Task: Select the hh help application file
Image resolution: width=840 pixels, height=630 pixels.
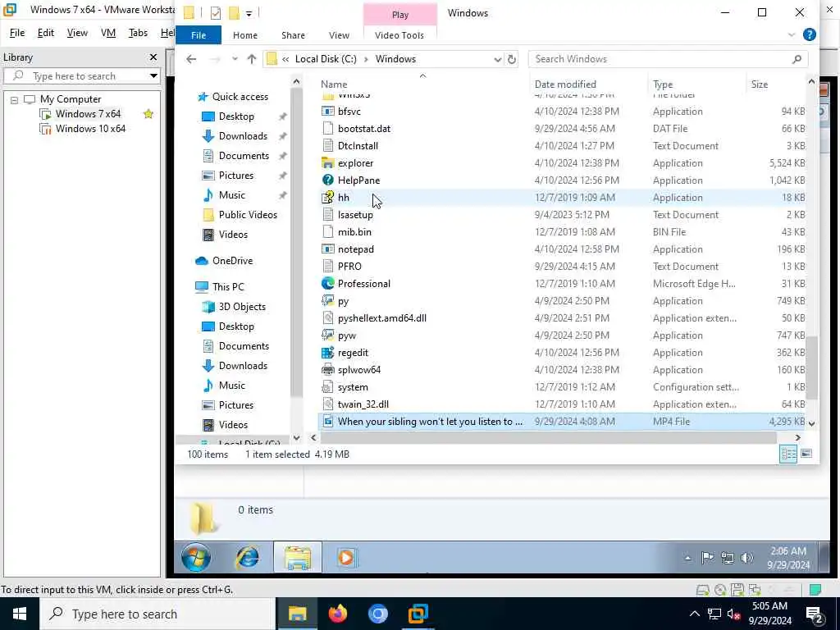Action: coord(344,197)
